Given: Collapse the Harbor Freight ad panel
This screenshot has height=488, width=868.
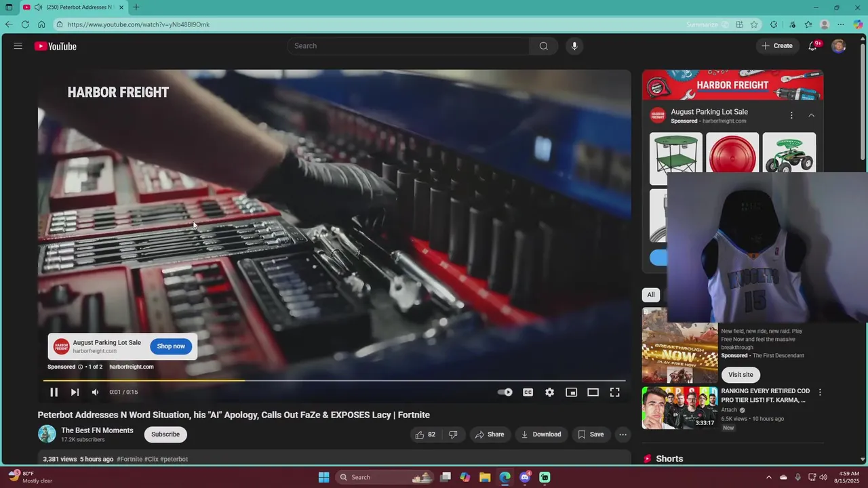Looking at the screenshot, I should 812,116.
